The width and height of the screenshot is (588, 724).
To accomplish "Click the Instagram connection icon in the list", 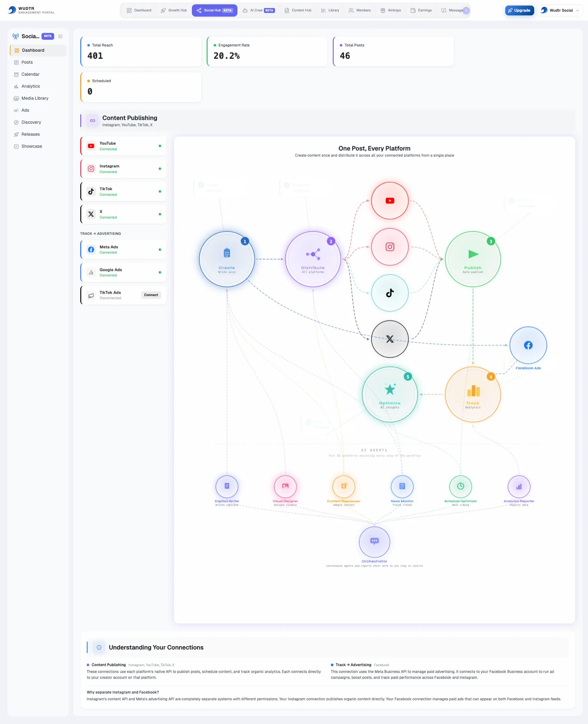I will click(91, 169).
